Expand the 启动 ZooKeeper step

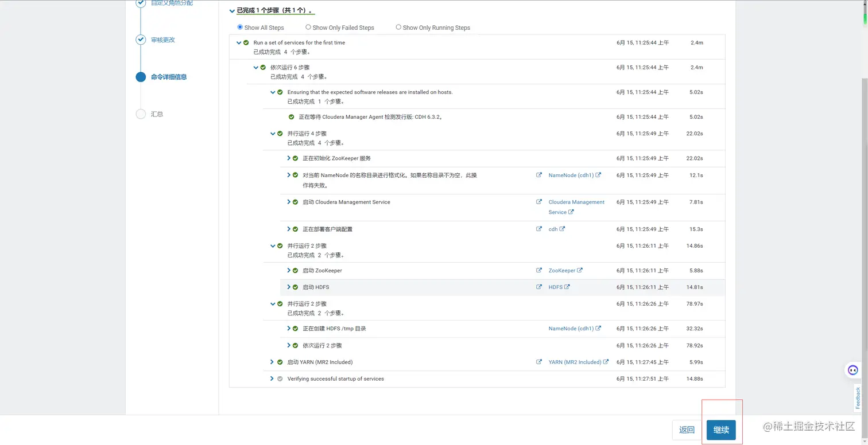pos(289,270)
